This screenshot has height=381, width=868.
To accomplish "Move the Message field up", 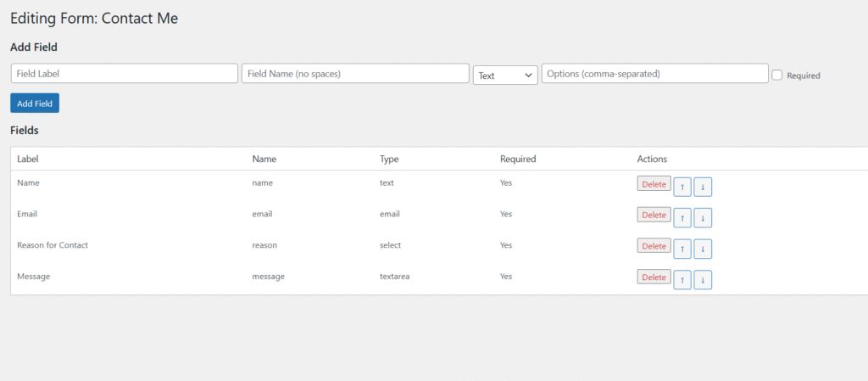I will 682,280.
